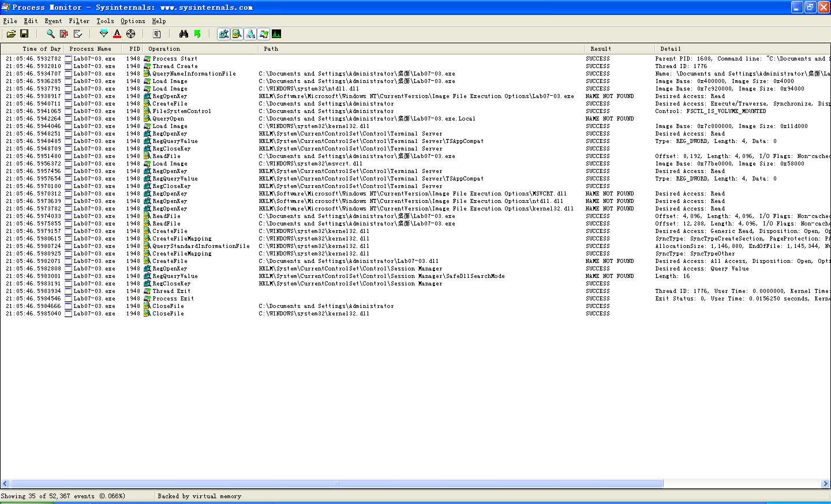Open the Filter funnel icon
Viewport: 831px width, 504px height.
pyautogui.click(x=104, y=34)
